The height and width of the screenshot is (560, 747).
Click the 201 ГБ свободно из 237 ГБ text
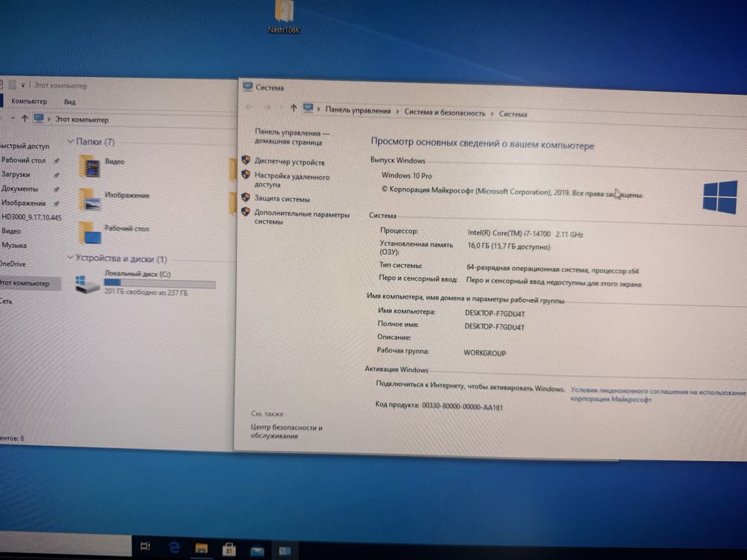(x=146, y=292)
